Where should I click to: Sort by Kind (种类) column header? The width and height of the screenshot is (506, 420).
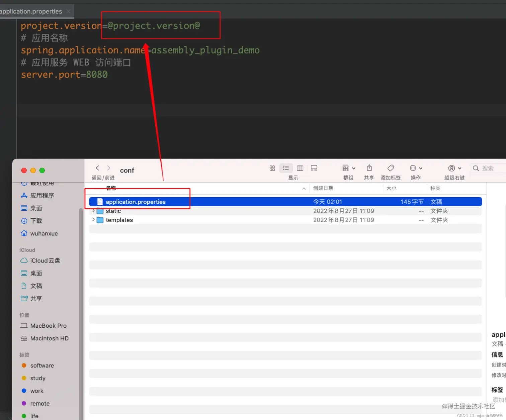pyautogui.click(x=435, y=188)
